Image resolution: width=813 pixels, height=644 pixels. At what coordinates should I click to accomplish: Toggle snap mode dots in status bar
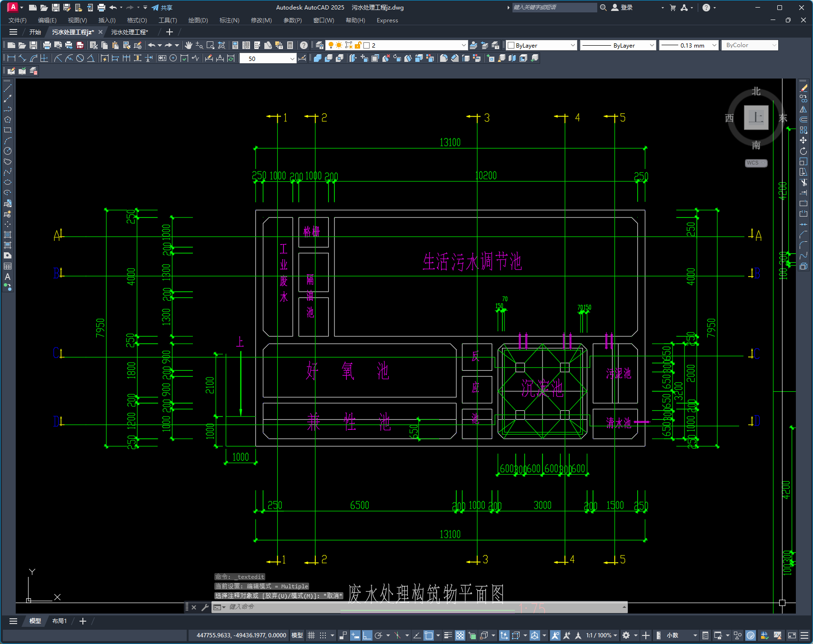[323, 635]
